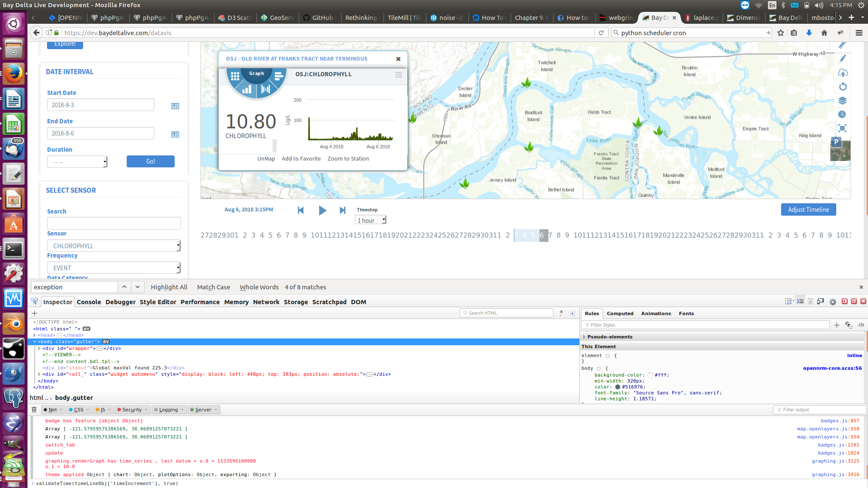Click the reset rotation arrow map tool

click(x=843, y=86)
